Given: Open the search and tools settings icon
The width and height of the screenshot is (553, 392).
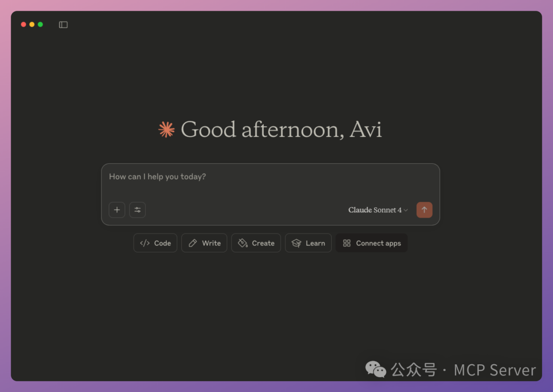Looking at the screenshot, I should [x=138, y=210].
